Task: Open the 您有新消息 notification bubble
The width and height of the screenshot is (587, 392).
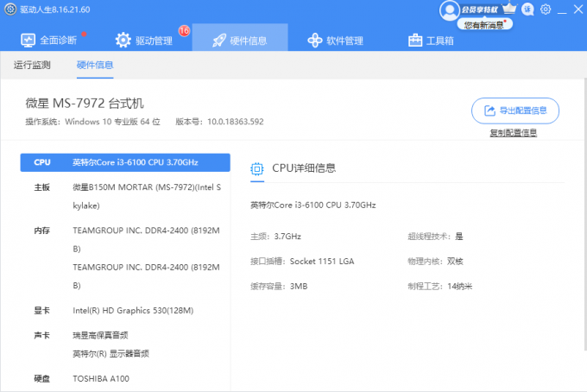Action: click(485, 25)
